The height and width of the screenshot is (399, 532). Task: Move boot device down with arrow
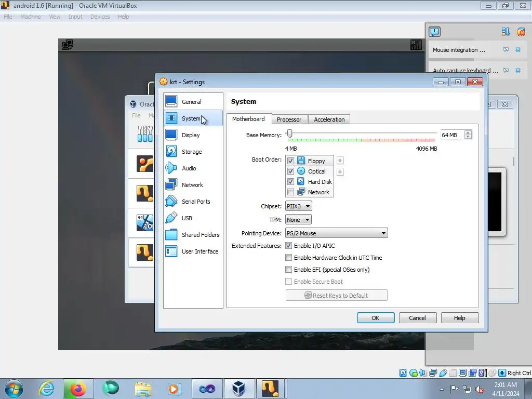340,171
